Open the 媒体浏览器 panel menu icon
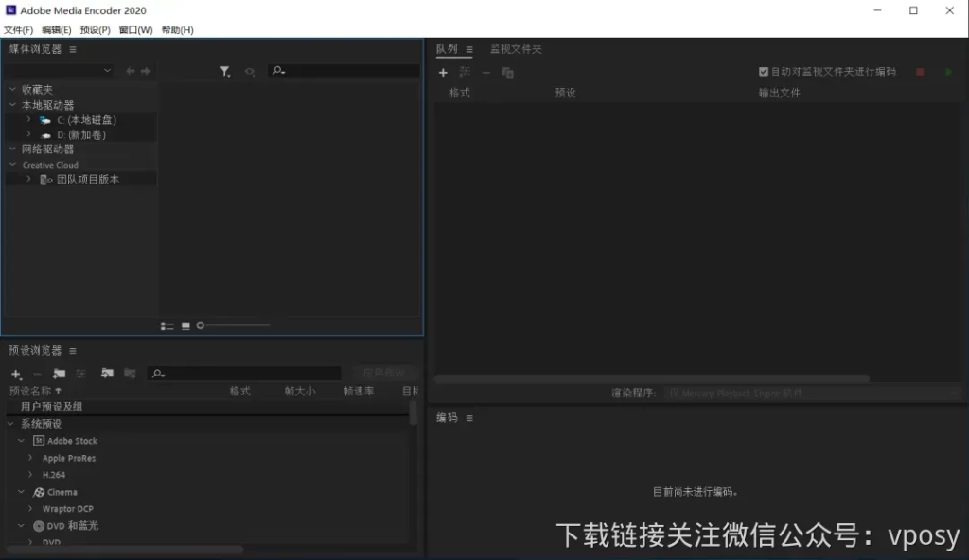This screenshot has height=560, width=969. (x=73, y=49)
